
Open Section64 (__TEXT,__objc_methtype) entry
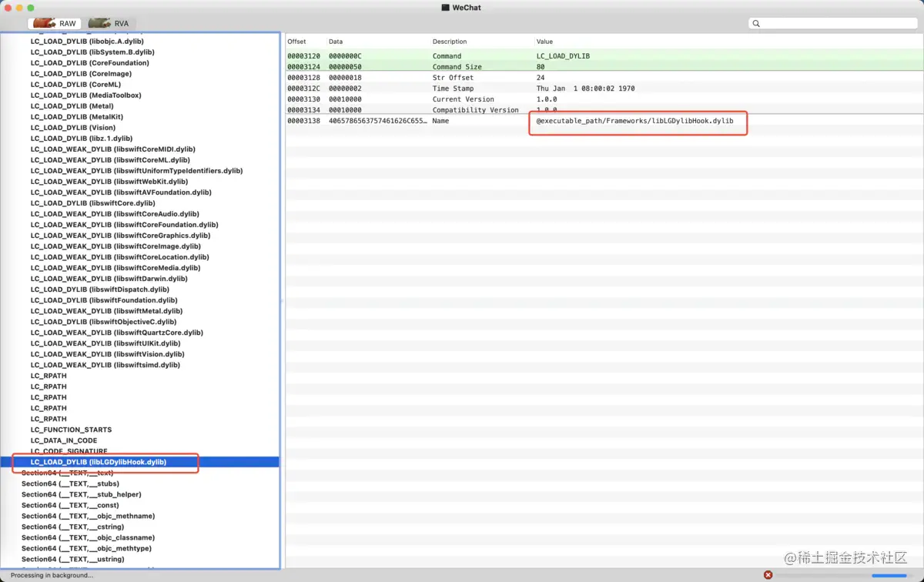[x=87, y=548]
